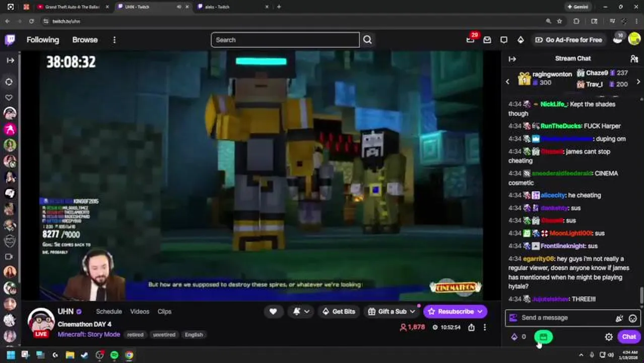The height and width of the screenshot is (363, 644).
Task: Open the Twitch home logo
Action: pyautogui.click(x=10, y=40)
